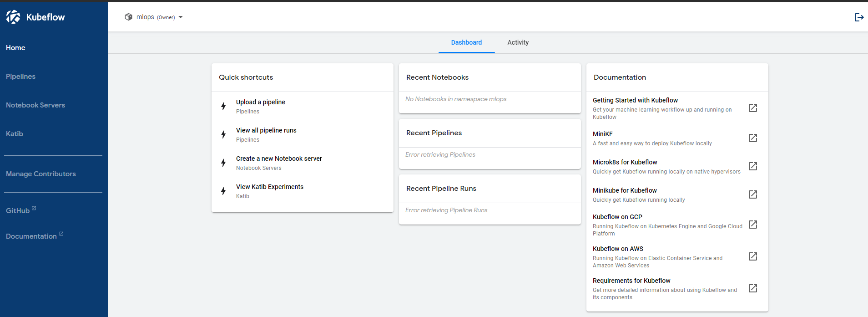This screenshot has height=317, width=868.
Task: Click lightning icon for View all pipeline runs
Action: [x=223, y=134]
